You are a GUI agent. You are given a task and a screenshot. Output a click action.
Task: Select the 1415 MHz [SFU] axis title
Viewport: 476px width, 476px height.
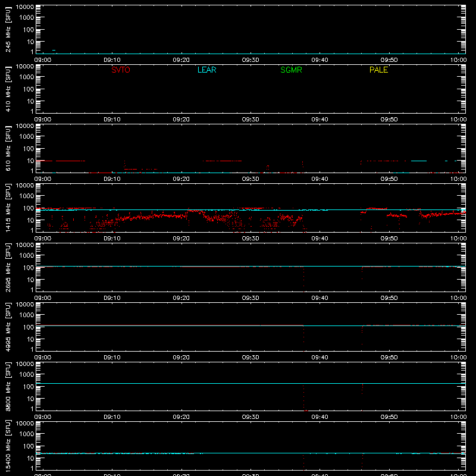pyautogui.click(x=8, y=208)
